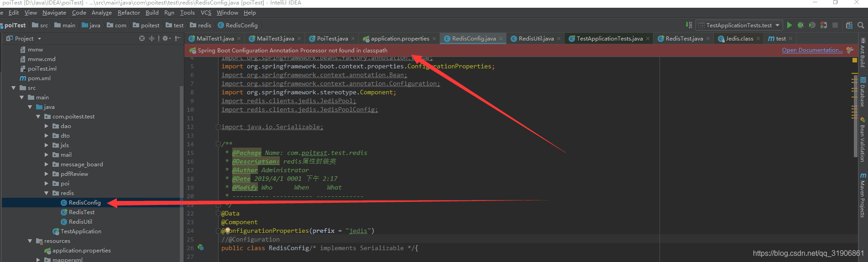The width and height of the screenshot is (868, 262).
Task: Close the application.properties tab
Action: (434, 38)
